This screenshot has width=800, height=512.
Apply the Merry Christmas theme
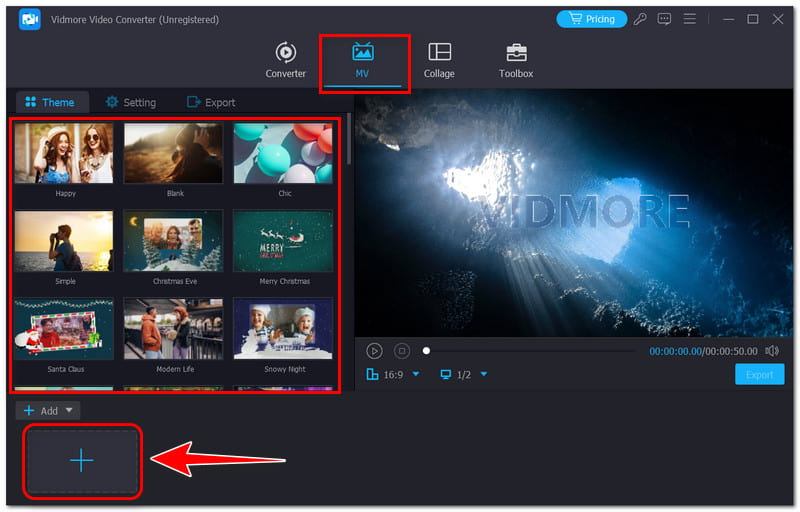click(283, 241)
